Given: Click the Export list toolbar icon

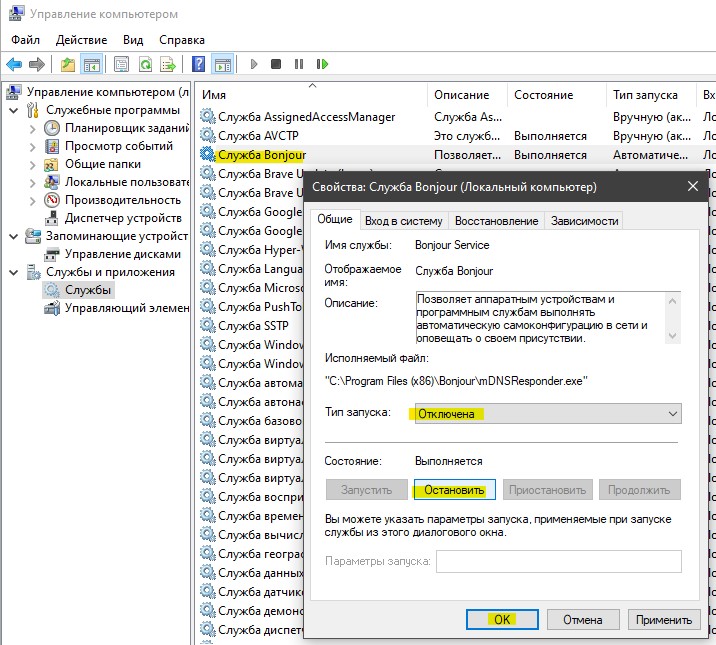Looking at the screenshot, I should 168,64.
